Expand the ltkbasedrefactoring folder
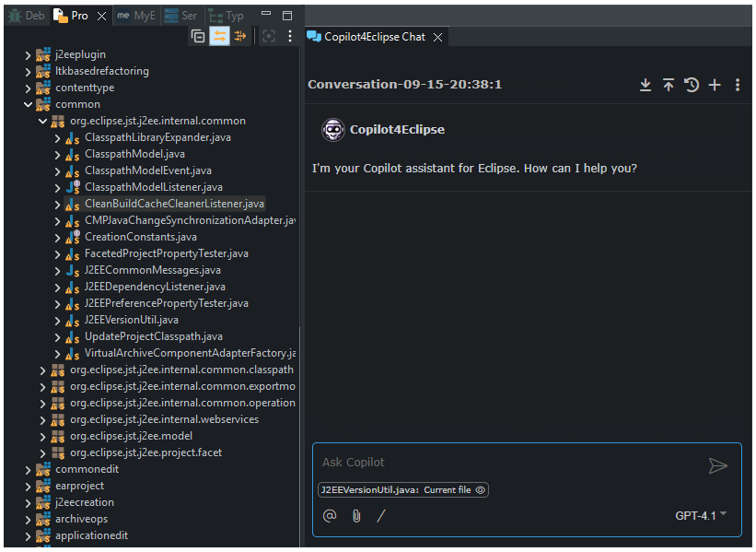The image size is (756, 552). tap(28, 72)
